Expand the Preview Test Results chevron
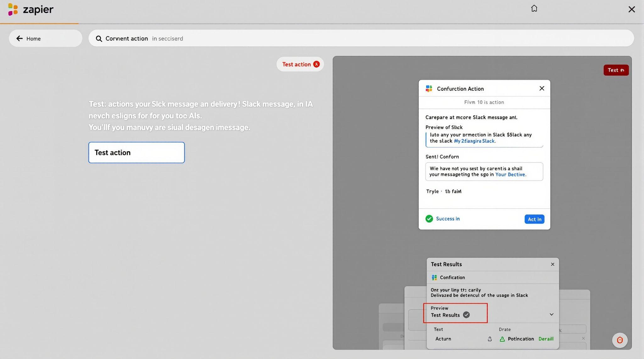Image resolution: width=644 pixels, height=359 pixels. [x=551, y=314]
